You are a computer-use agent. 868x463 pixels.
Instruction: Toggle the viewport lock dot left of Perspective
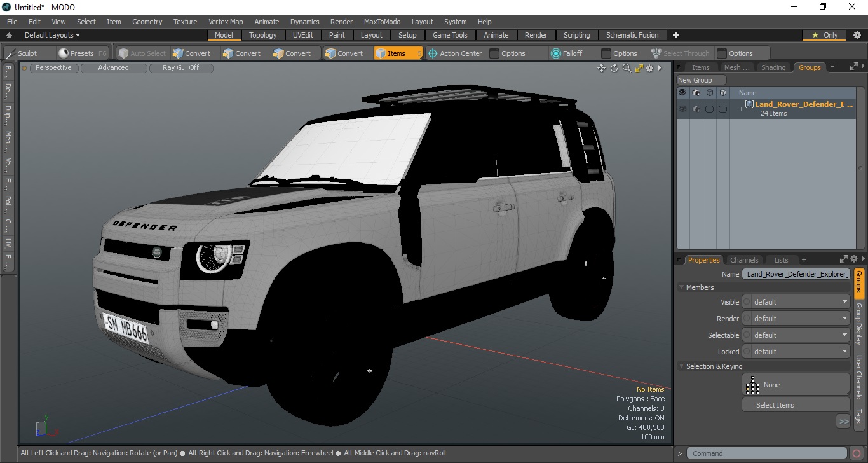click(25, 68)
